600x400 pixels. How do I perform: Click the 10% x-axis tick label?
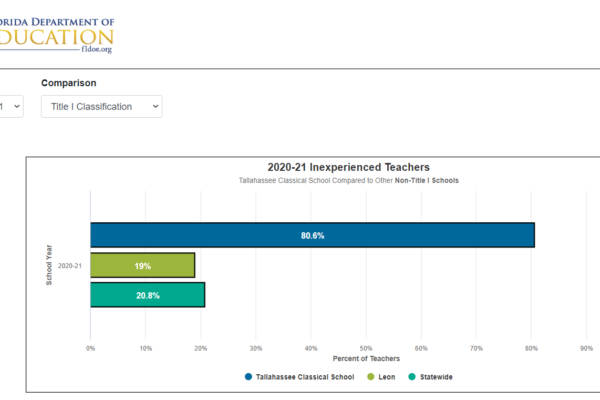(x=145, y=348)
